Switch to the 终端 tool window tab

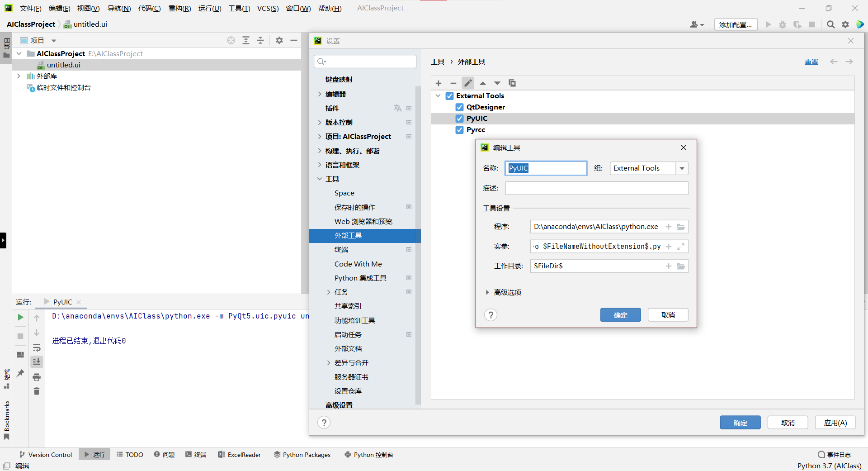[196, 455]
